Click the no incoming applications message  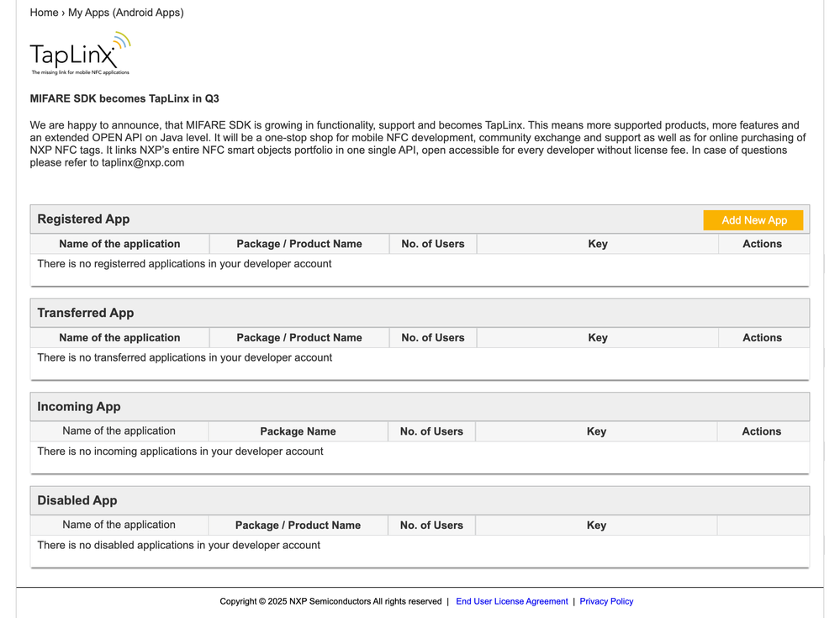pyautogui.click(x=180, y=452)
